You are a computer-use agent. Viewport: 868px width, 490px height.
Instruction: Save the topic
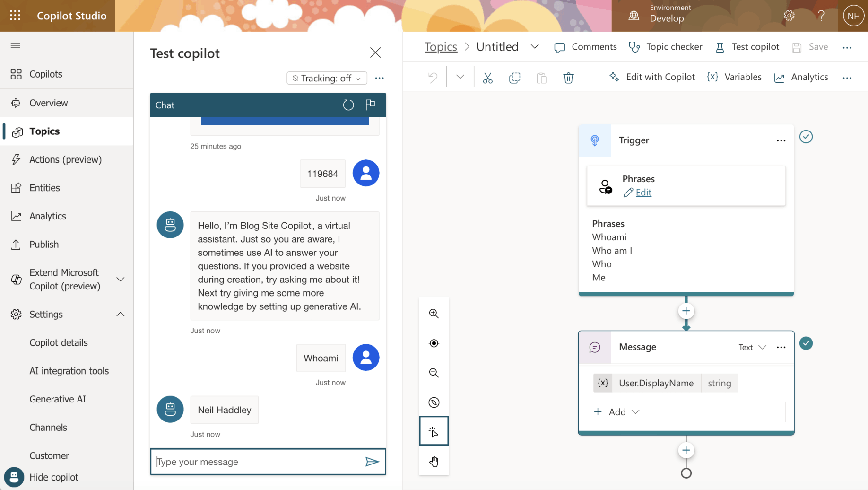810,47
